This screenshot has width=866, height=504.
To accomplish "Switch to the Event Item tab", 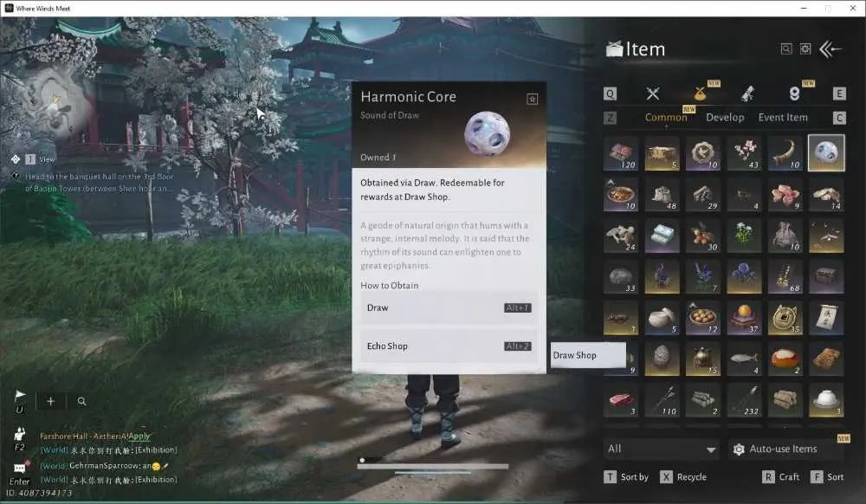I will [783, 117].
